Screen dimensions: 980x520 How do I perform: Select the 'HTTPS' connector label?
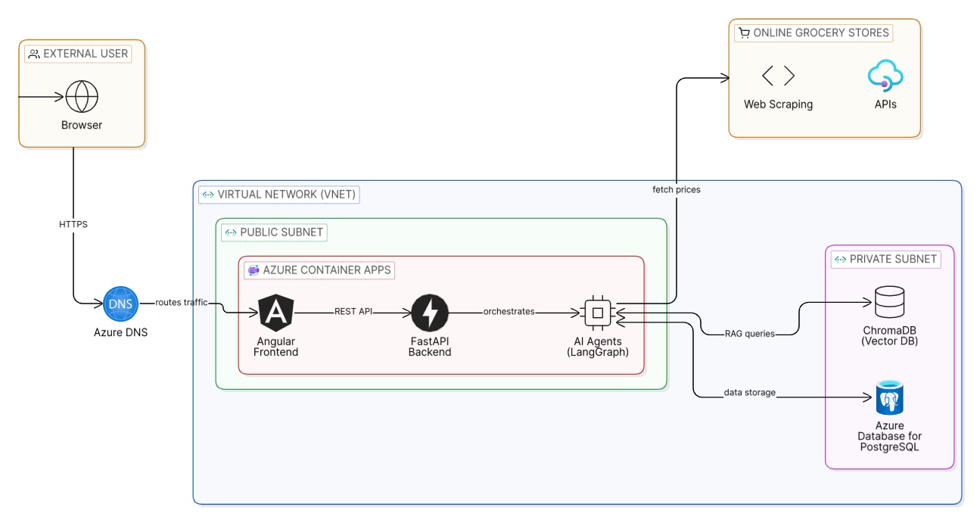tap(73, 225)
